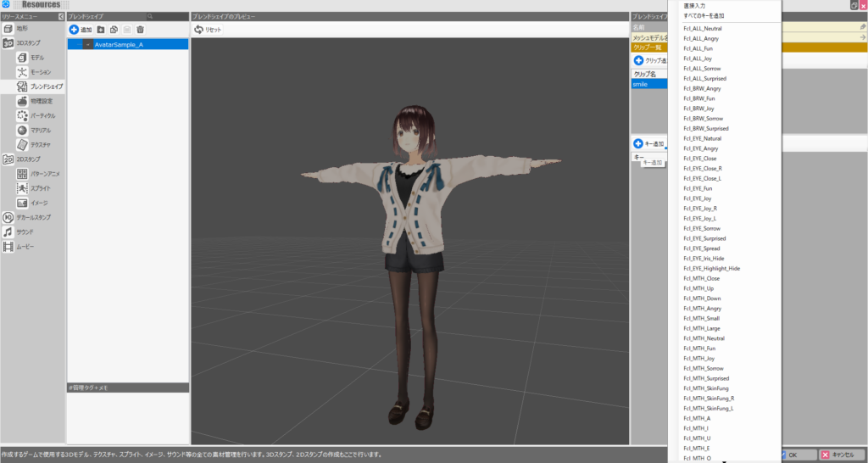Screen dimensions: 868x463
Task: Click the blendshape search field
Action: [166, 17]
